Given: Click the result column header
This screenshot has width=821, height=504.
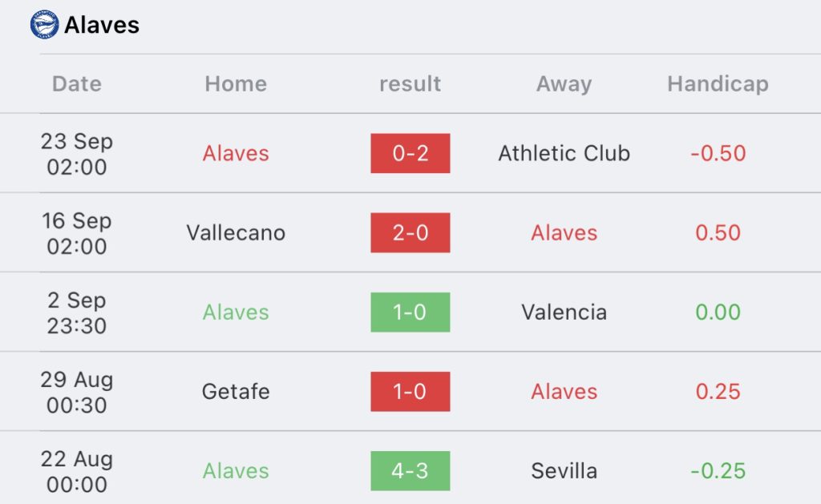Looking at the screenshot, I should 410,84.
